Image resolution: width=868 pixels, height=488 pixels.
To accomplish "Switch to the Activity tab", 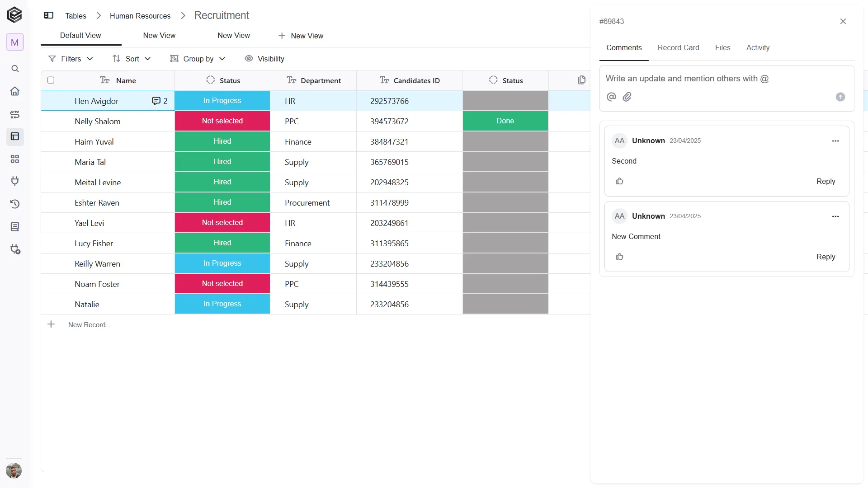I will coord(758,48).
